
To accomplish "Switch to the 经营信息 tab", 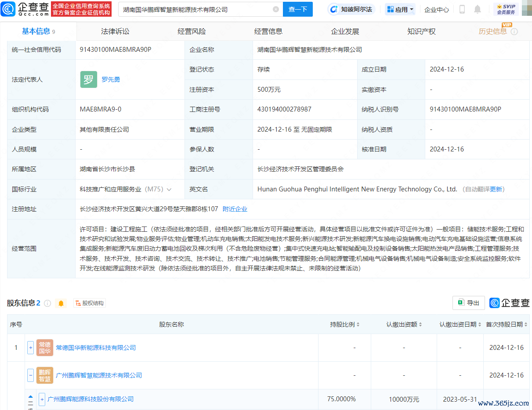I will (x=268, y=31).
